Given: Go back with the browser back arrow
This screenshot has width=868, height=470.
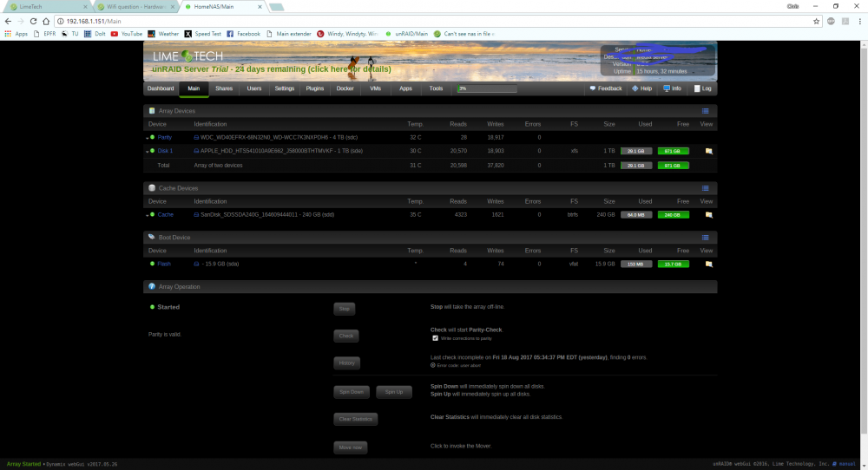Looking at the screenshot, I should [8, 21].
